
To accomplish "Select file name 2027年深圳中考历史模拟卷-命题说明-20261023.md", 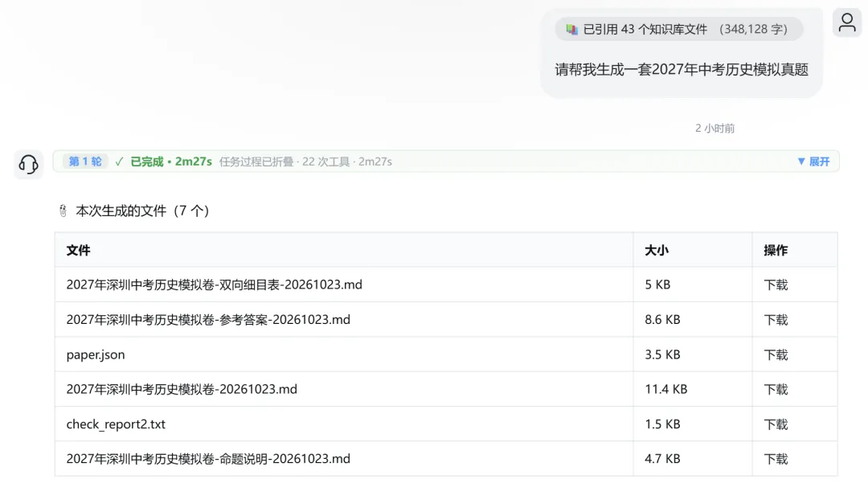I will [208, 460].
